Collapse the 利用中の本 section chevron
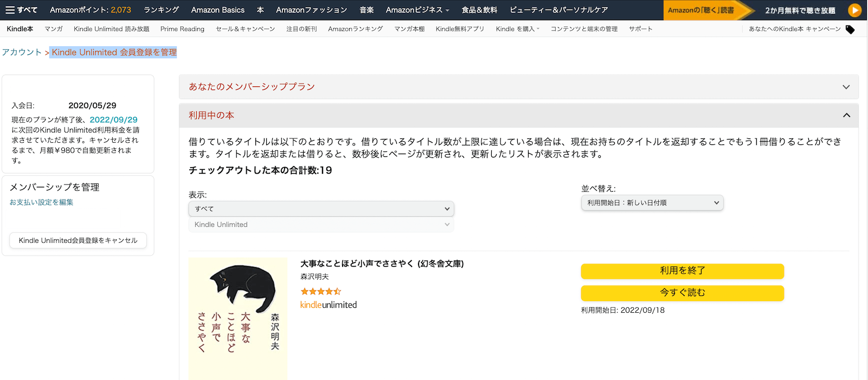Image resolution: width=868 pixels, height=380 pixels. pyautogui.click(x=846, y=115)
